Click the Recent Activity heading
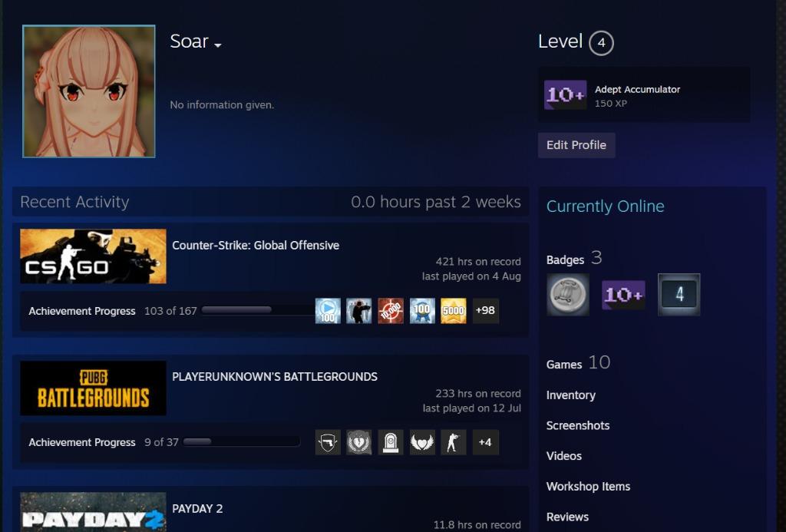786x532 pixels. tap(74, 202)
